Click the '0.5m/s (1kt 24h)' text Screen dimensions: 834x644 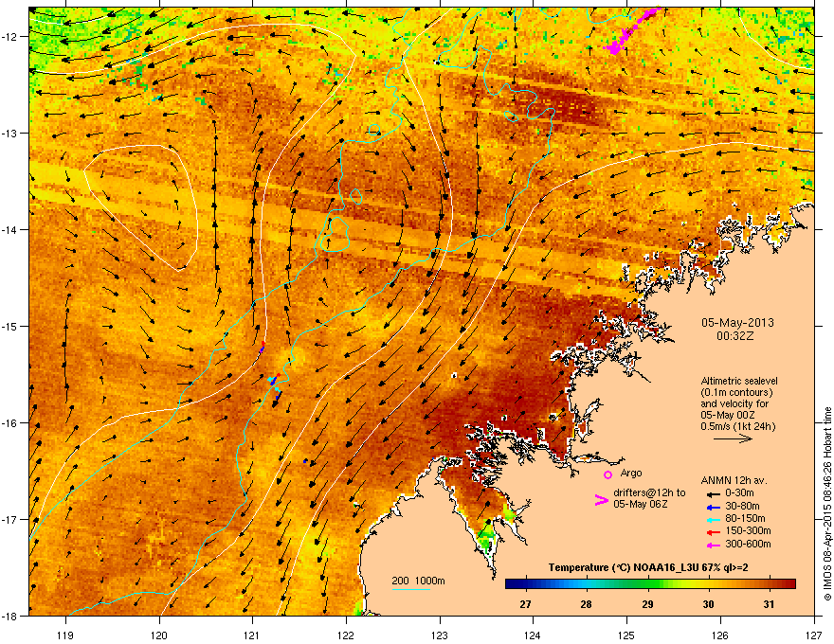pos(737,426)
